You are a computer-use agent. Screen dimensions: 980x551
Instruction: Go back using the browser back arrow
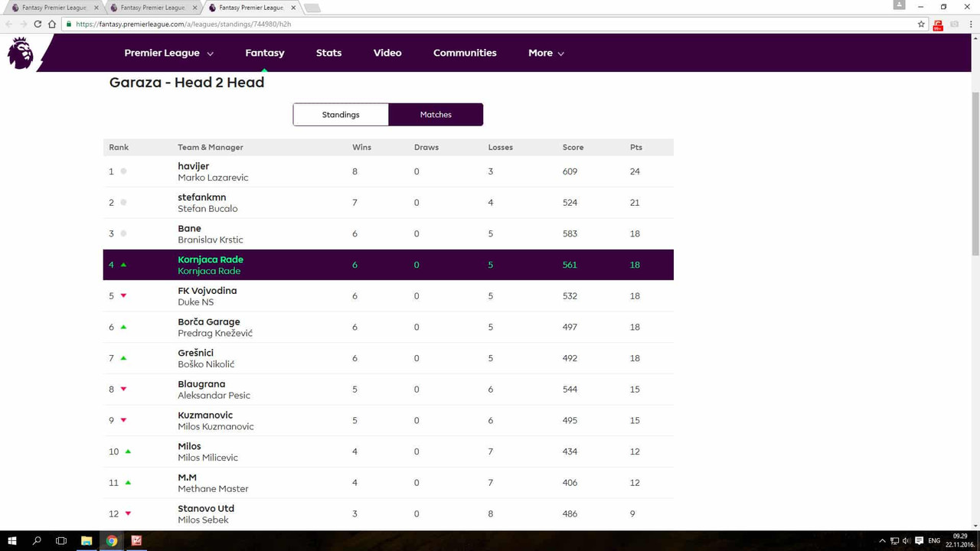coord(9,24)
